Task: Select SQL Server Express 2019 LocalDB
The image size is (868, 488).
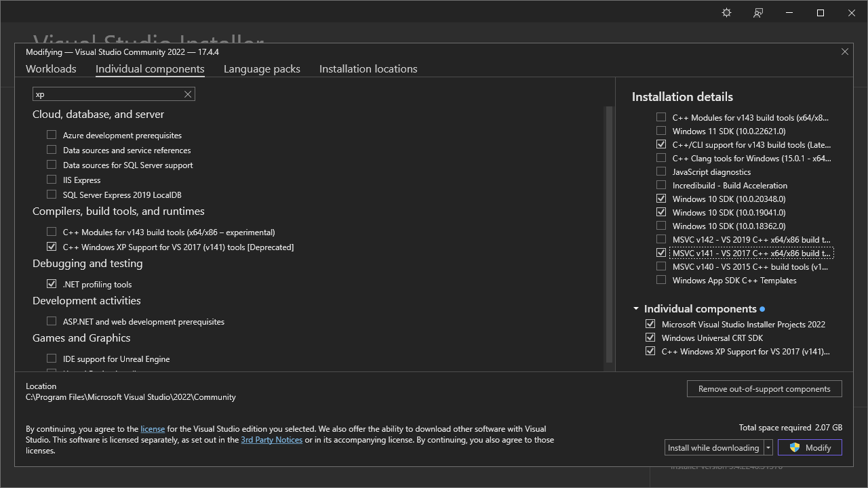Action: coord(52,195)
